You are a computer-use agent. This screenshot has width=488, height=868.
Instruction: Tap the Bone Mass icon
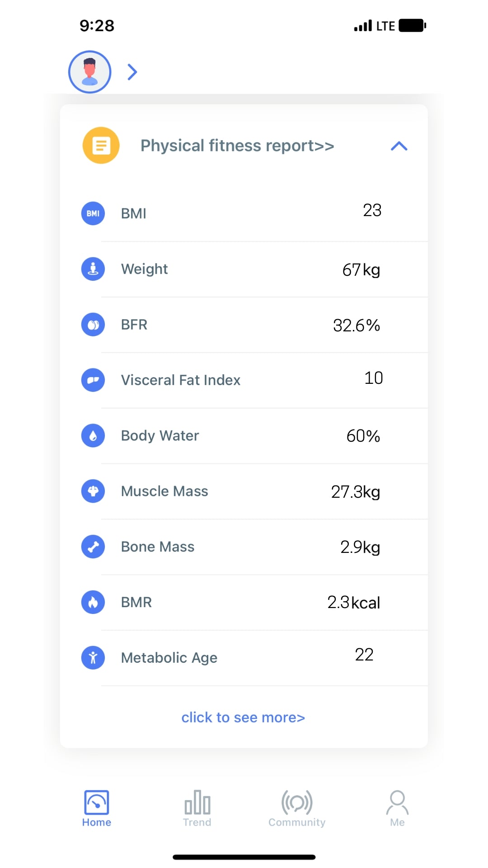pos(93,547)
